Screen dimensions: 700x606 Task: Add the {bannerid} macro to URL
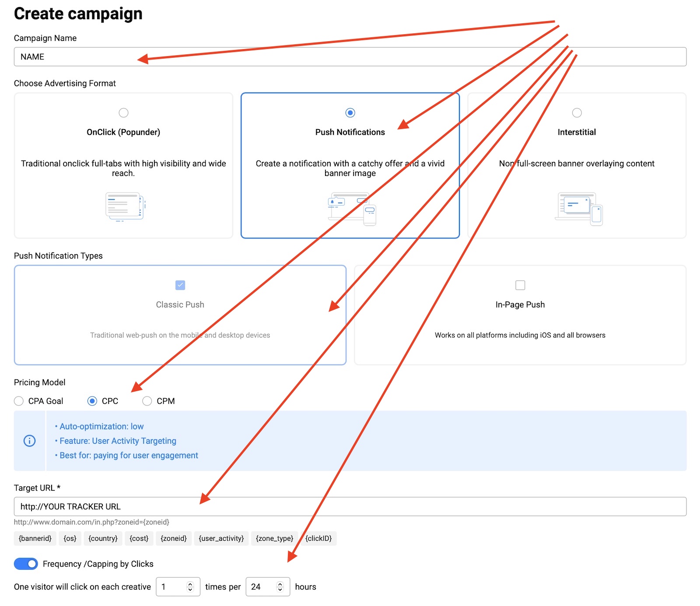[x=35, y=539]
